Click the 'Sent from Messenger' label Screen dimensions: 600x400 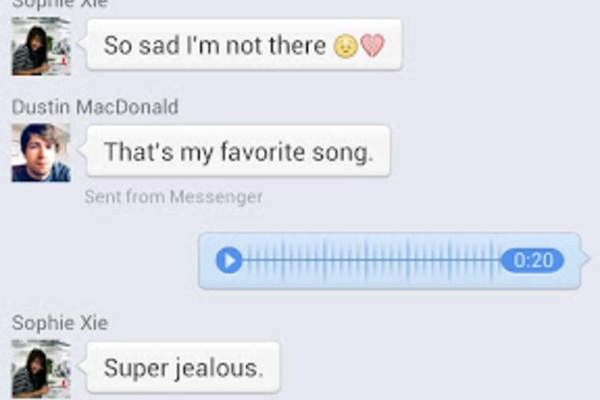173,197
